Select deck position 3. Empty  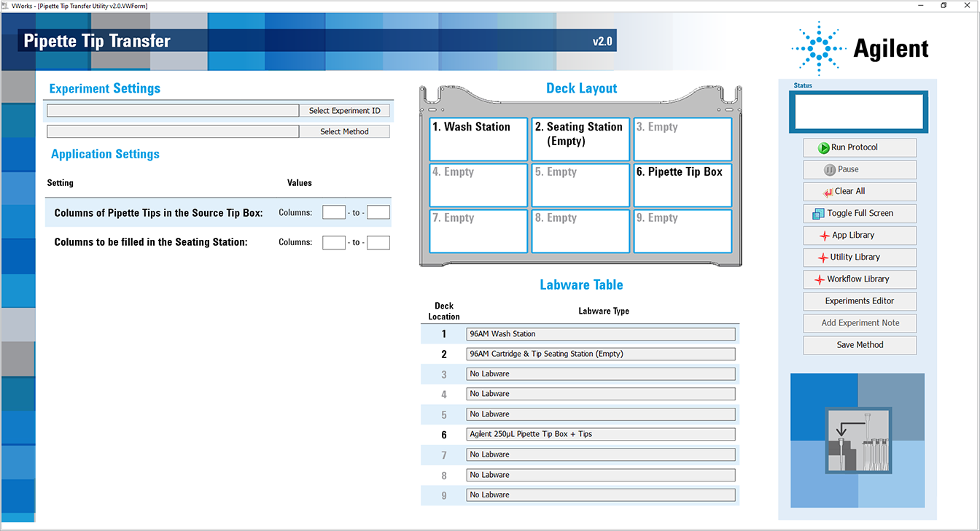[x=682, y=139]
